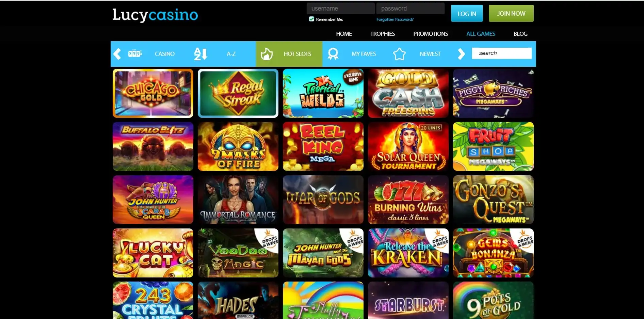
Task: Open the Drops & Wins Voodoo Magic game
Action: [x=238, y=253]
